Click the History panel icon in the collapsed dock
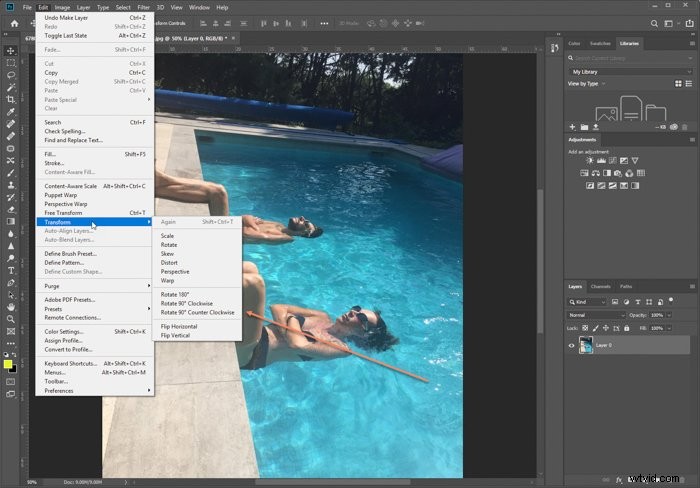 click(554, 48)
